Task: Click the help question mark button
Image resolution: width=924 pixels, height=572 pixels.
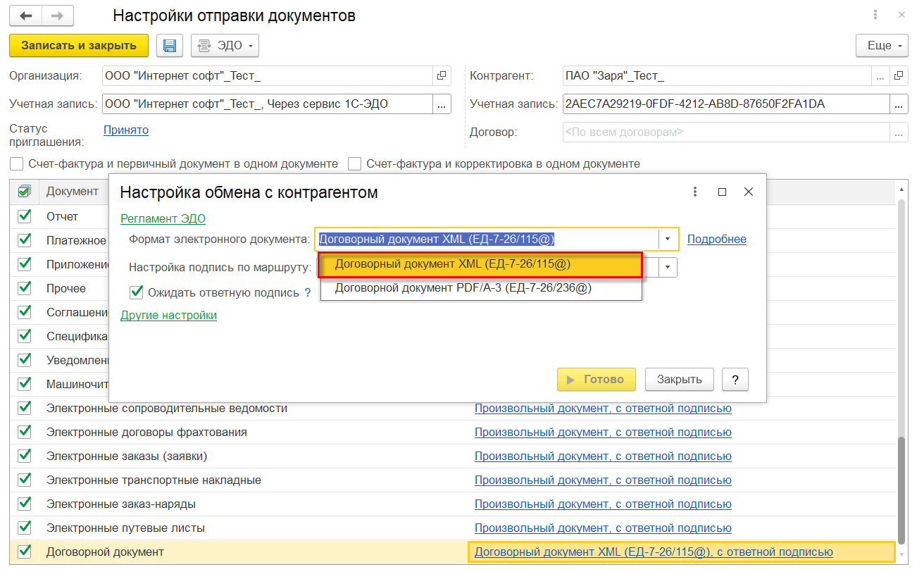Action: tap(735, 379)
